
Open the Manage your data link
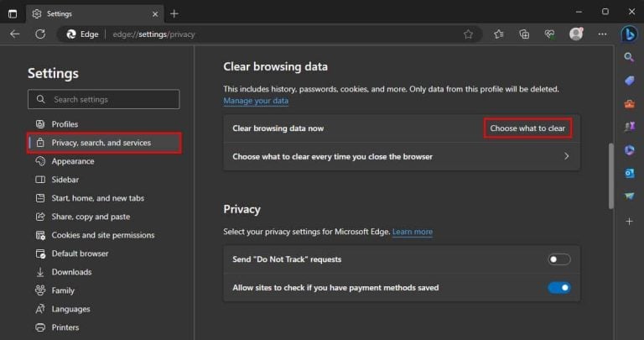256,101
